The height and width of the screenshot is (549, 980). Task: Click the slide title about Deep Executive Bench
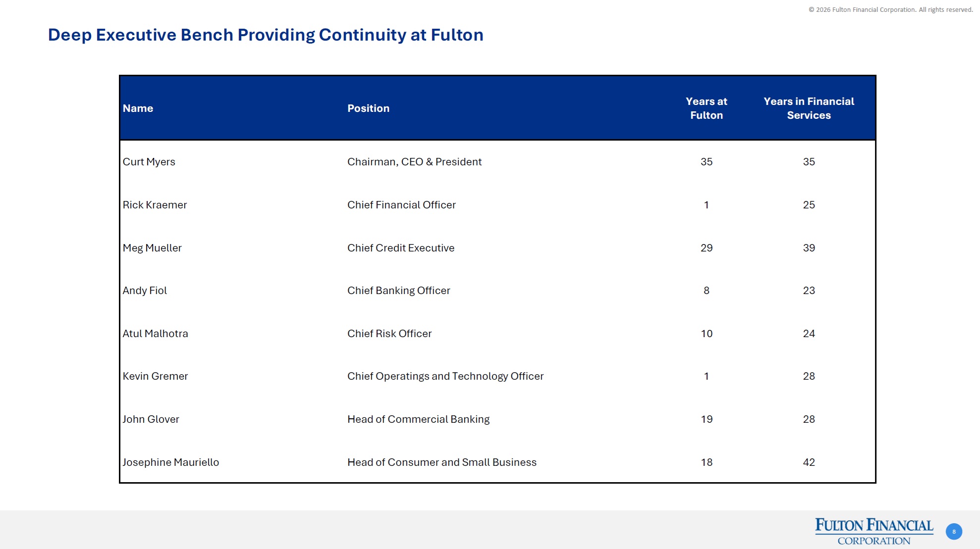coord(266,35)
